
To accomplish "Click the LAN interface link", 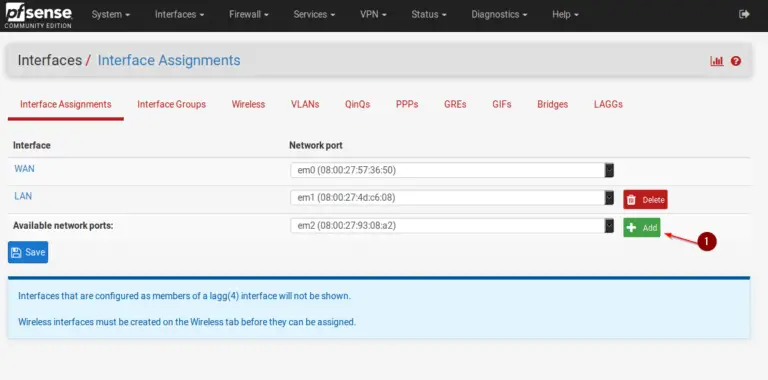I will pyautogui.click(x=23, y=196).
